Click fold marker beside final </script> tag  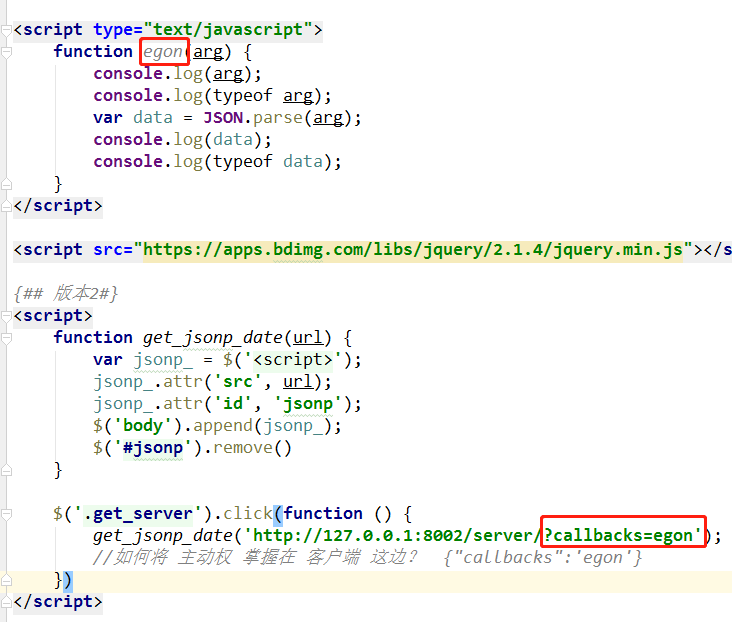tap(6, 602)
